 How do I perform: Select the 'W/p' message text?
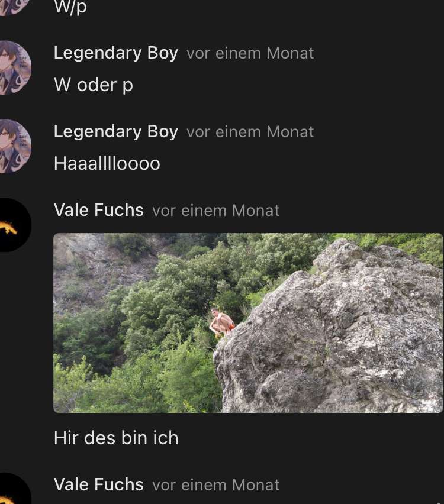tap(70, 7)
